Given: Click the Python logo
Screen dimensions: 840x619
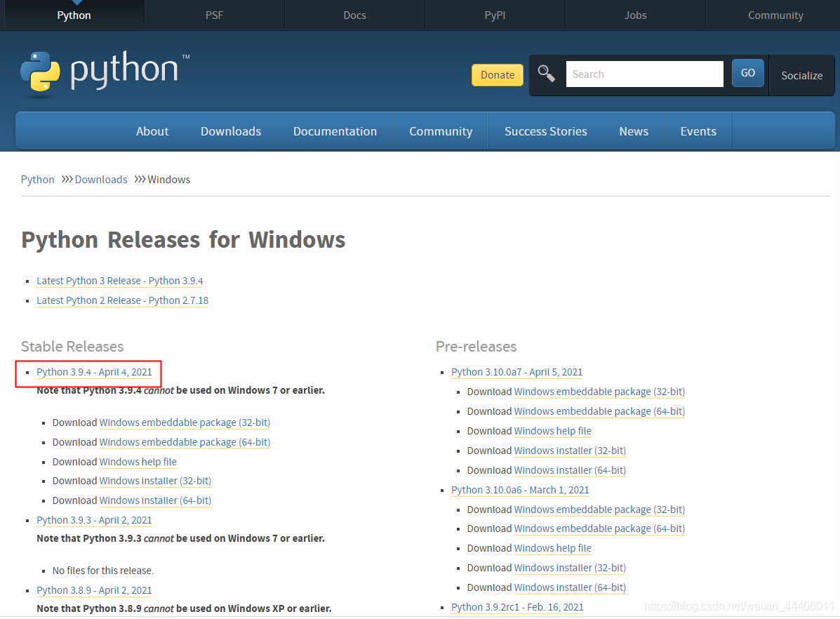Looking at the screenshot, I should tap(105, 74).
